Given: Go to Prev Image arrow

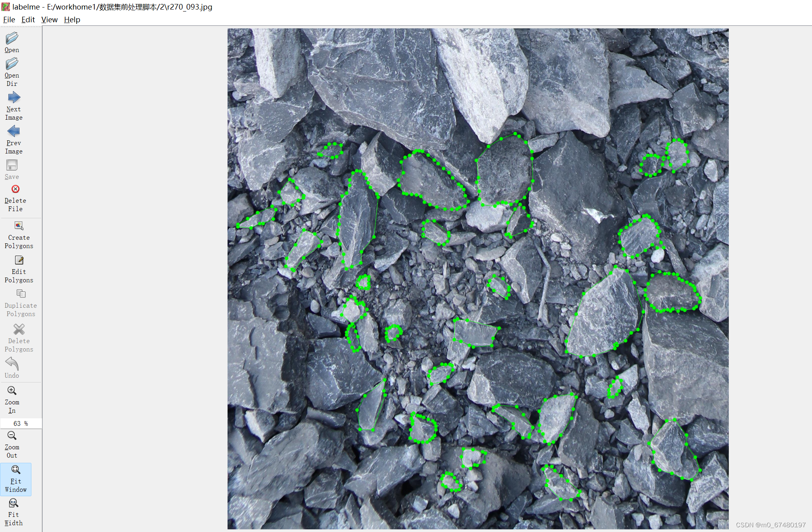Looking at the screenshot, I should click(14, 131).
